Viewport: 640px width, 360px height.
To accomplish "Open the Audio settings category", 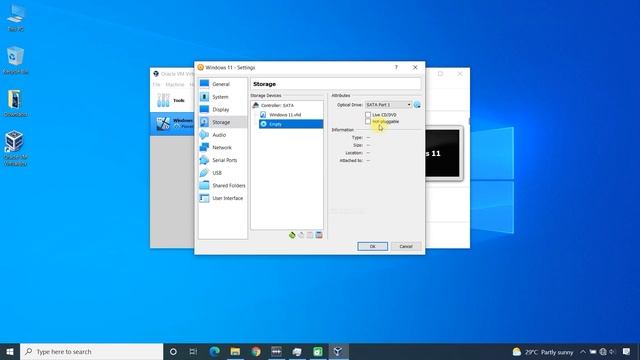I will click(222, 135).
